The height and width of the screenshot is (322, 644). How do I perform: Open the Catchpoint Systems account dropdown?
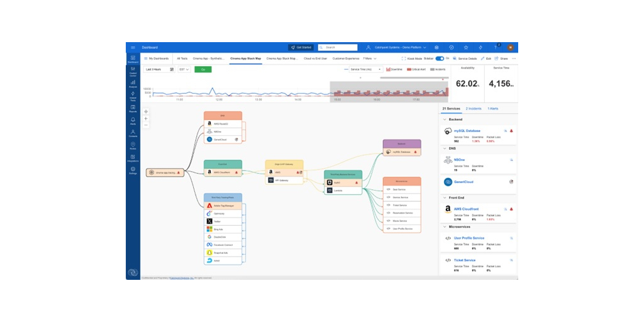point(399,47)
